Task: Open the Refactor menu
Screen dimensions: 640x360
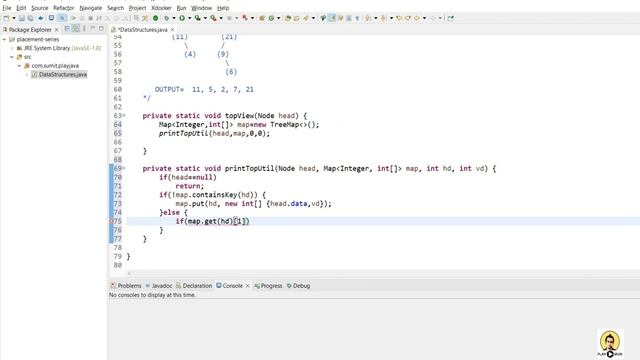Action: point(64,8)
